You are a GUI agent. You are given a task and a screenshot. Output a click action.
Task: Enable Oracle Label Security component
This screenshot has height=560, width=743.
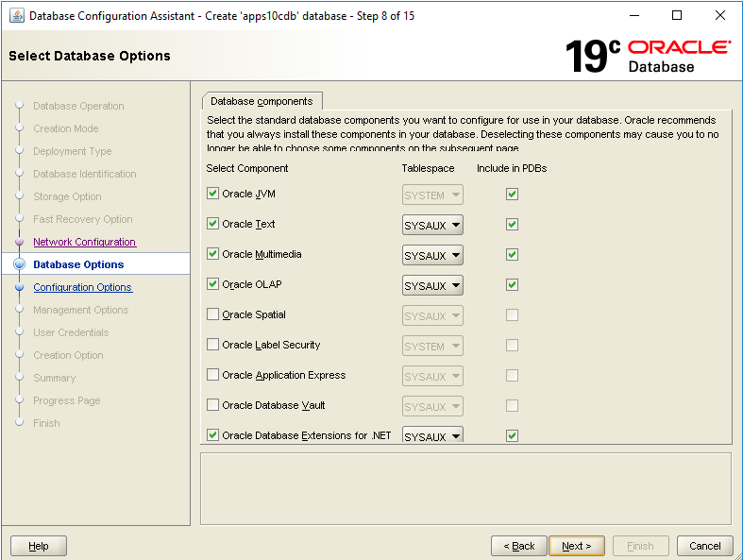pos(212,345)
